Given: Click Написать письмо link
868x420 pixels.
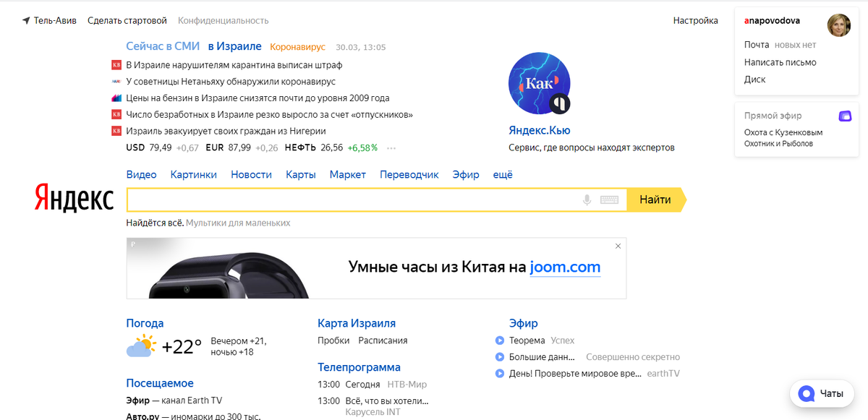Looking at the screenshot, I should point(780,62).
